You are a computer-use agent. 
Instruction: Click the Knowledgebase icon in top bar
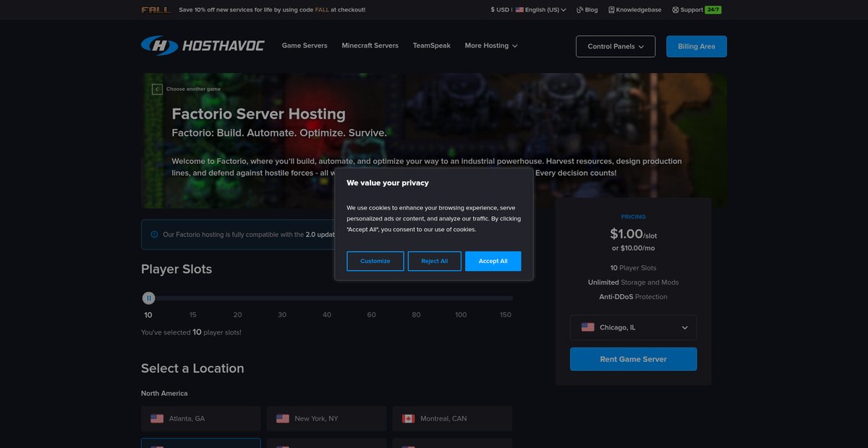(x=611, y=10)
